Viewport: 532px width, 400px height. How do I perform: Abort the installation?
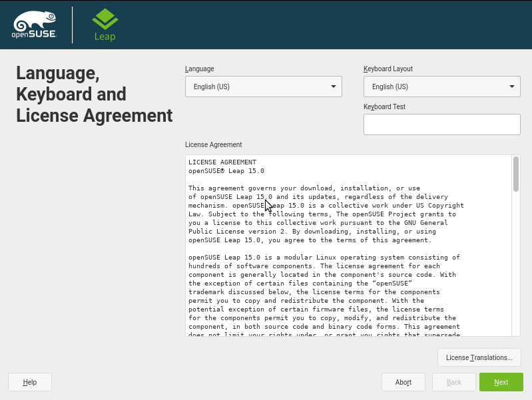point(403,382)
